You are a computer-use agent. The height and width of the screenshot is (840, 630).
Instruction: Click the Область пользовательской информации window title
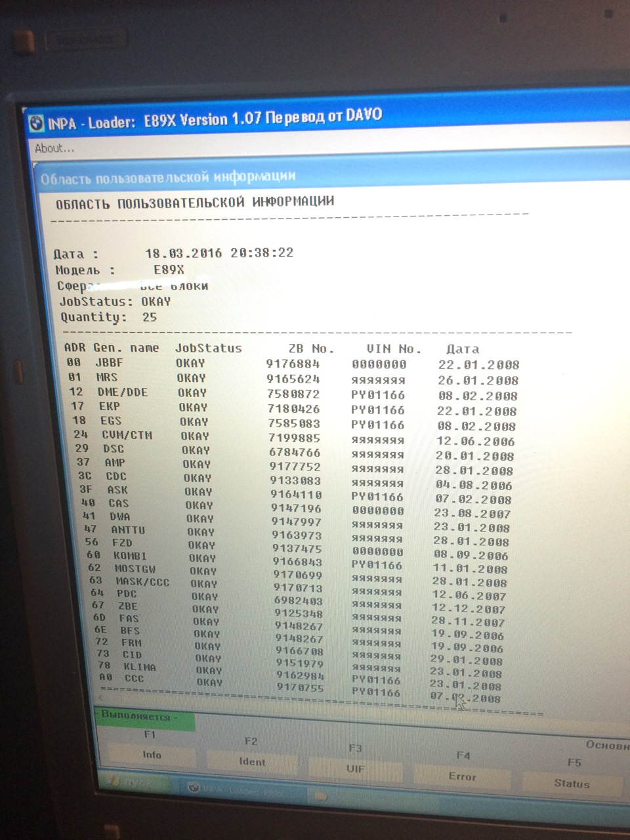coord(168,177)
